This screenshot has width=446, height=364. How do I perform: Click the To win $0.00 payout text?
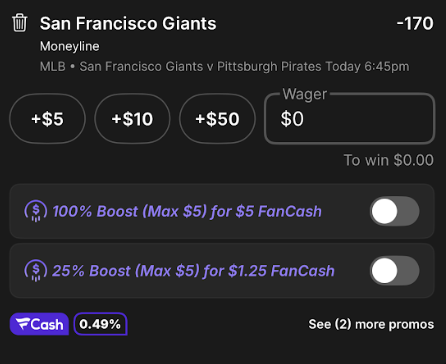point(389,160)
